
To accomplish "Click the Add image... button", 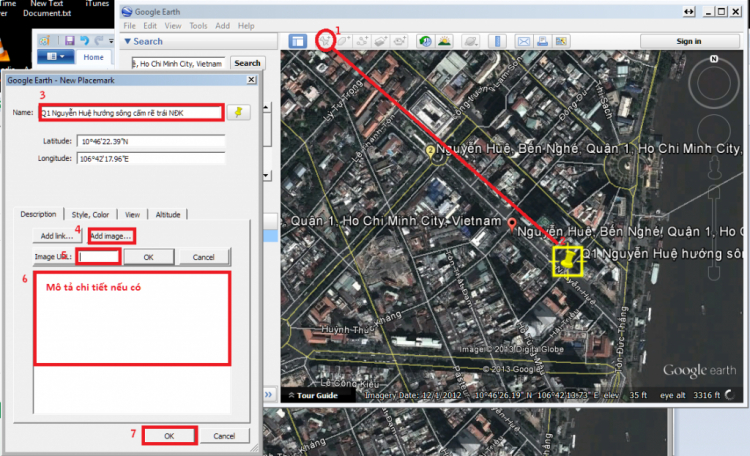I will coord(111,236).
